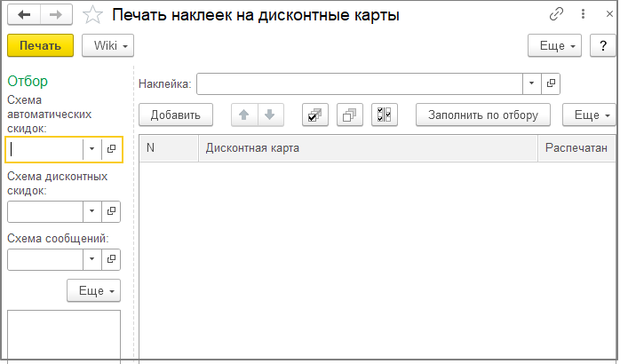Uncheck all rows with the empty-boxes icon
Screen dimensions: 628x364
coord(350,115)
